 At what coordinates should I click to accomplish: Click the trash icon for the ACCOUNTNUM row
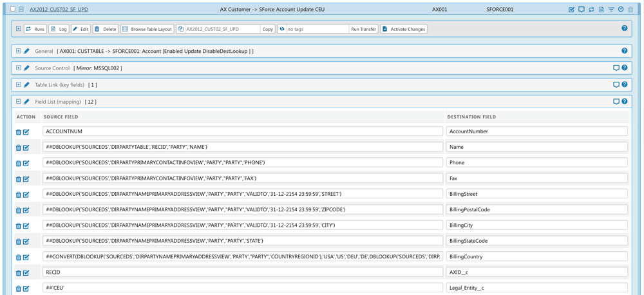coord(18,131)
